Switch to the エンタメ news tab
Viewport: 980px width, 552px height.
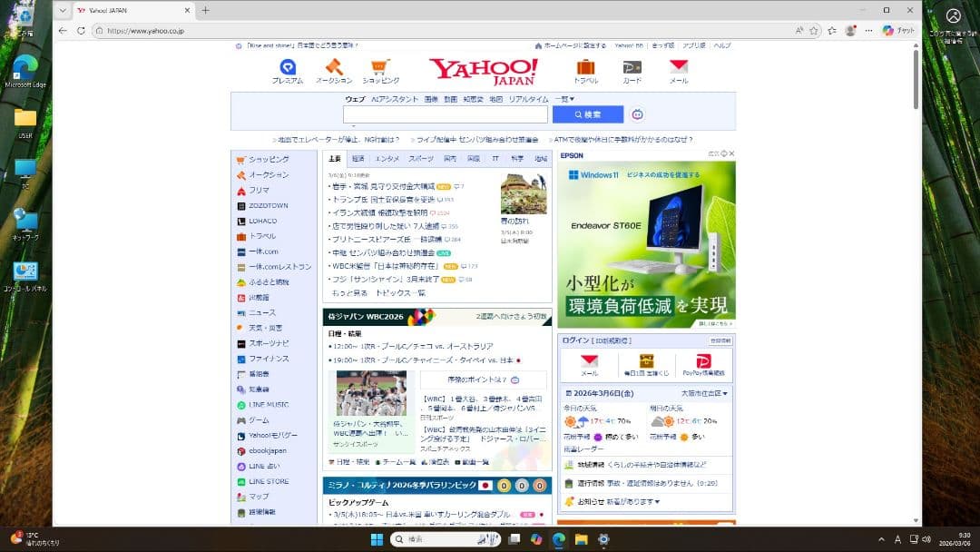pyautogui.click(x=387, y=159)
